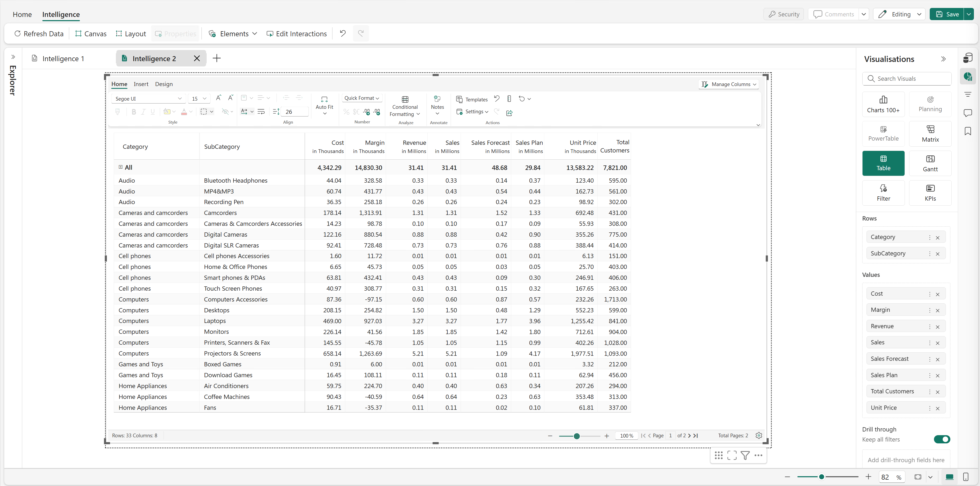Expand the All row in table
980x486 pixels.
(x=121, y=167)
